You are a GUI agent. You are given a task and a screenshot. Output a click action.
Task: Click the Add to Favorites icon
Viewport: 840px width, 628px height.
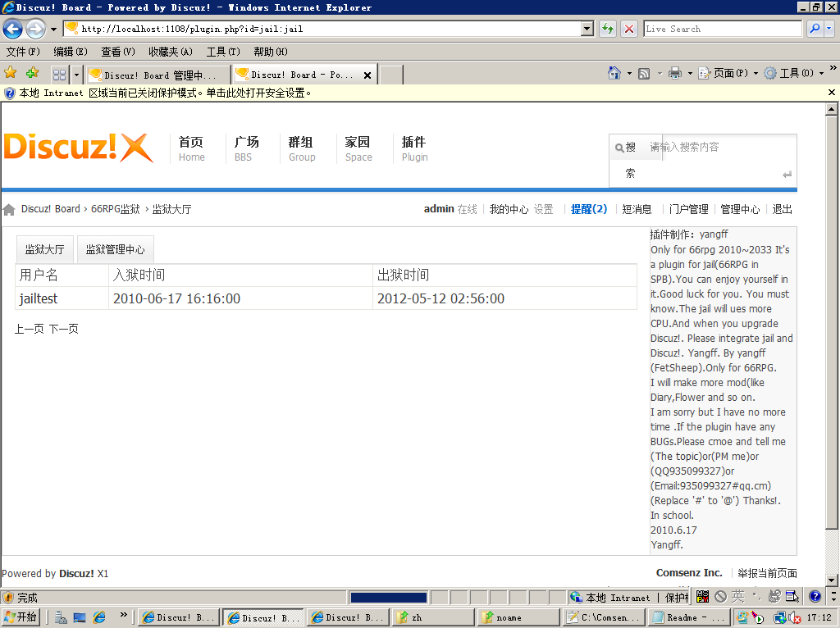tap(32, 73)
